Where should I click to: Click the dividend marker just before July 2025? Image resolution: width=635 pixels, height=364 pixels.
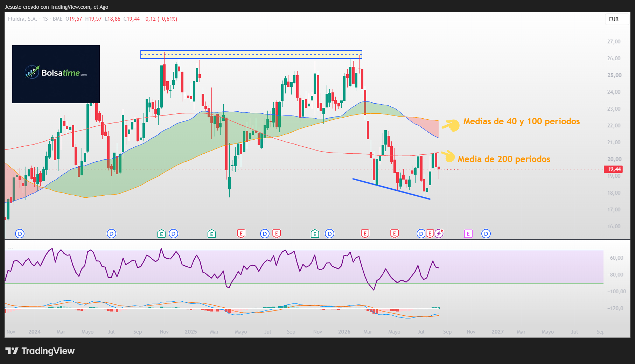coord(265,234)
